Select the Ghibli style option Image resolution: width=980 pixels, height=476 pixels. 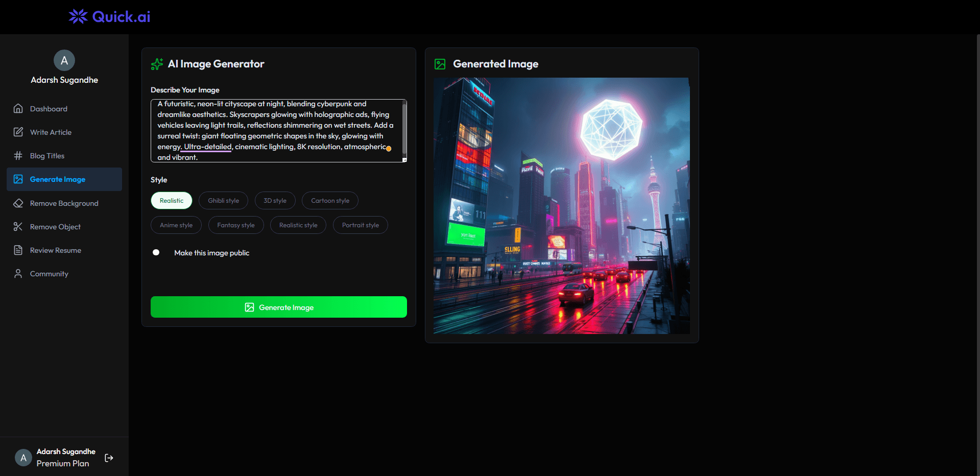(x=223, y=200)
